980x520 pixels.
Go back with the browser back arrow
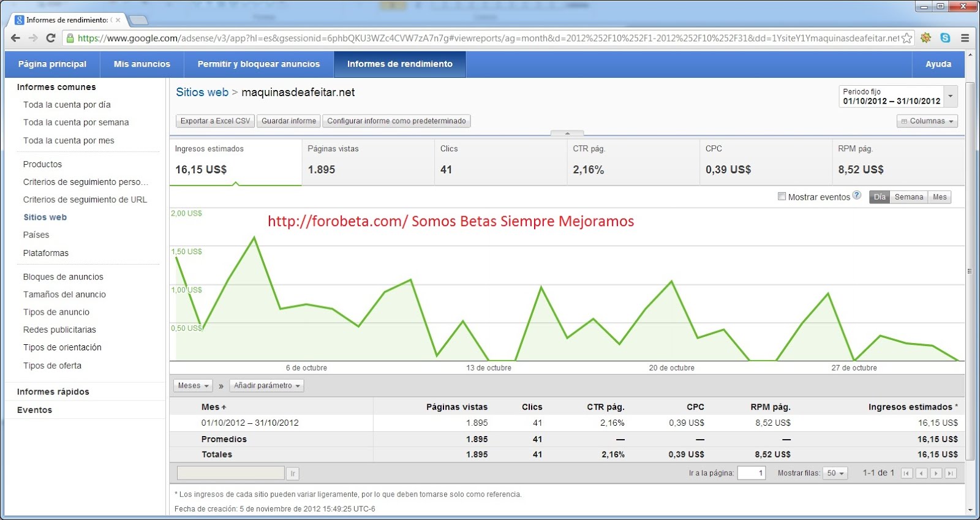(16, 38)
